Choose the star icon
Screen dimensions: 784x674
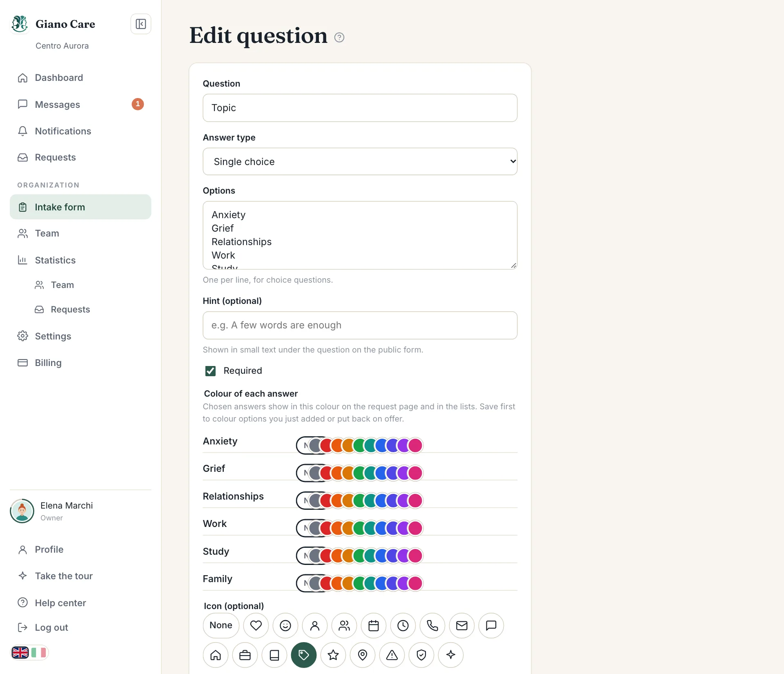tap(333, 655)
